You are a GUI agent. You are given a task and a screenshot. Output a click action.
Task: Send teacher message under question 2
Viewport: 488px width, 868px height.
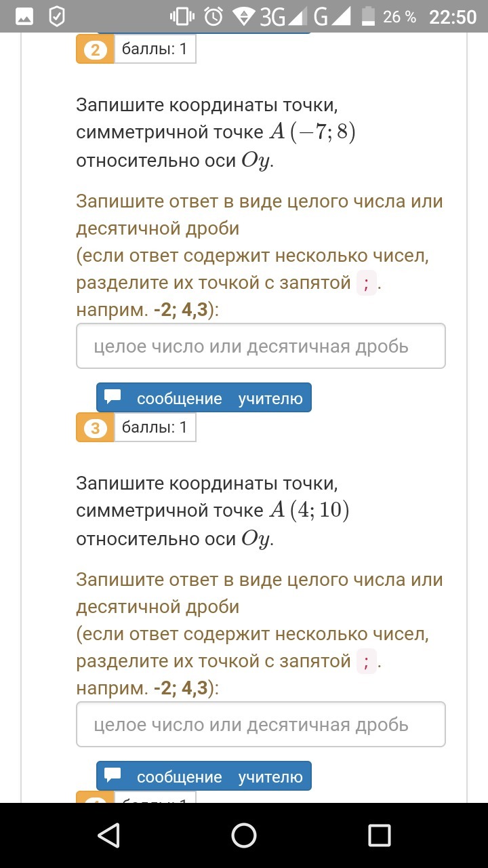[204, 398]
